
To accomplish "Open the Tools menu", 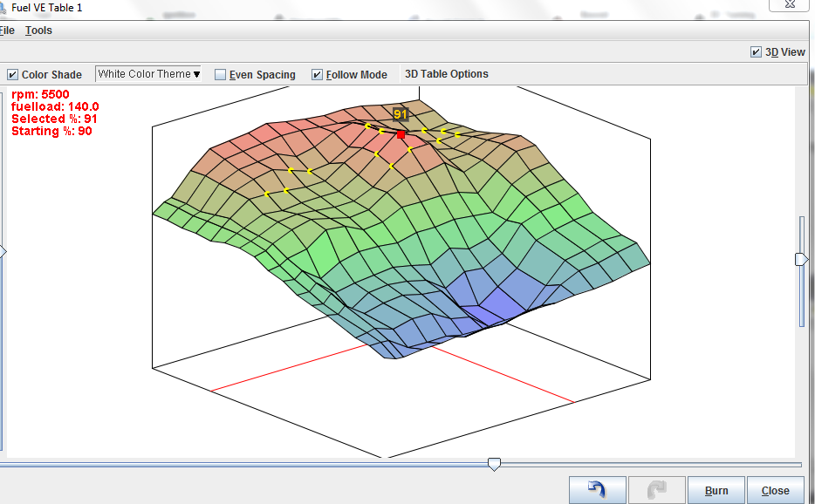I will pyautogui.click(x=38, y=31).
